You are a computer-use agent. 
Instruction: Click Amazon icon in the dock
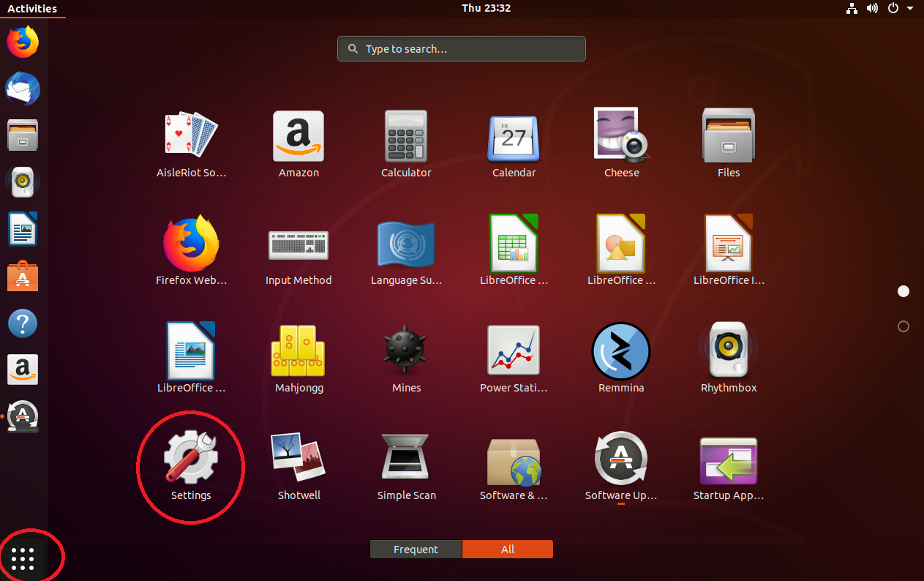(x=23, y=370)
